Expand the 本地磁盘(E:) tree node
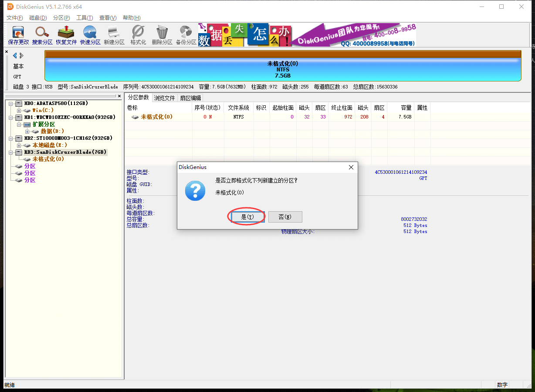Screen dimensions: 535x392 click(19, 145)
